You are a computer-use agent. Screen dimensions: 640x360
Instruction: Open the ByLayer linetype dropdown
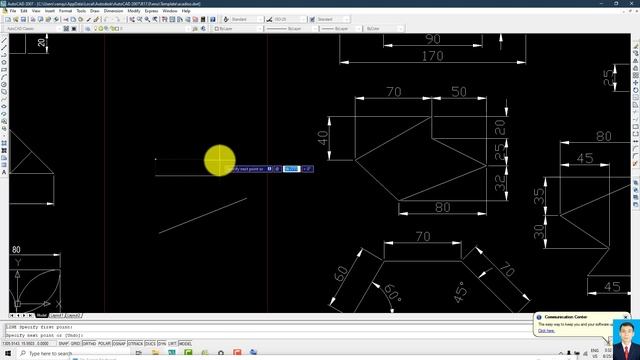[x=291, y=29]
